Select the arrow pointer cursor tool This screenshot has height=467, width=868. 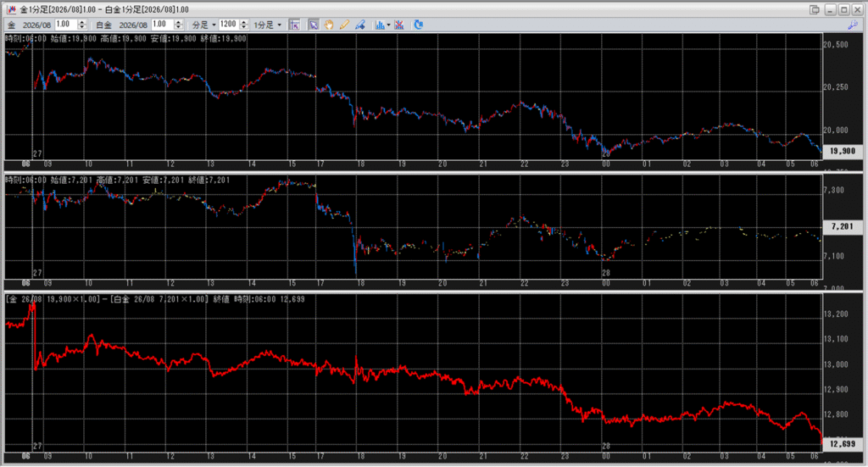point(314,25)
